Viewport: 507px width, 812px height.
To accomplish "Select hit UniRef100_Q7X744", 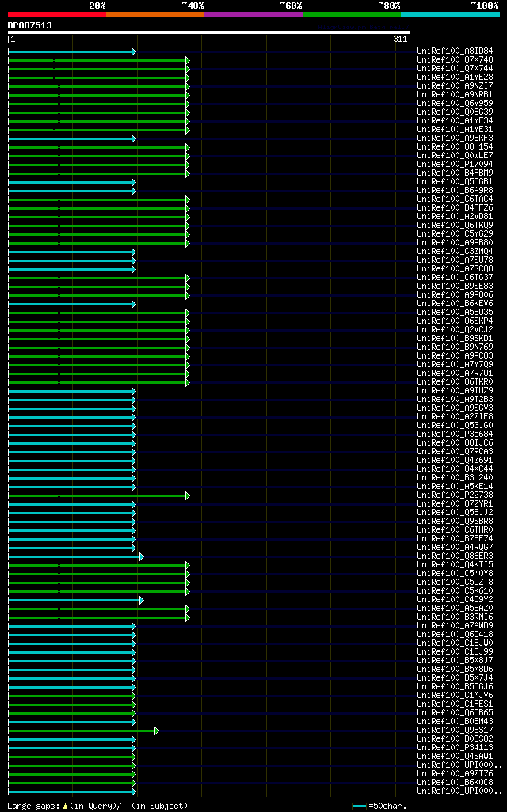I will point(455,68).
